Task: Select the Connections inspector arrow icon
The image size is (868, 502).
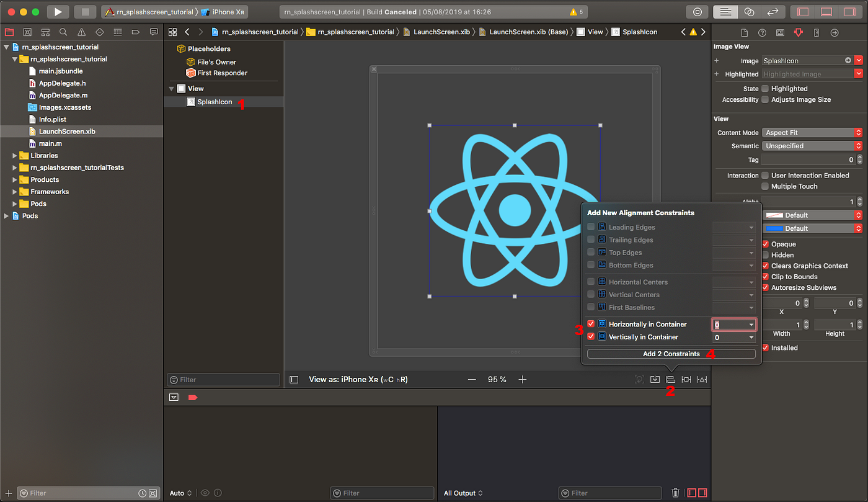Action: point(835,33)
